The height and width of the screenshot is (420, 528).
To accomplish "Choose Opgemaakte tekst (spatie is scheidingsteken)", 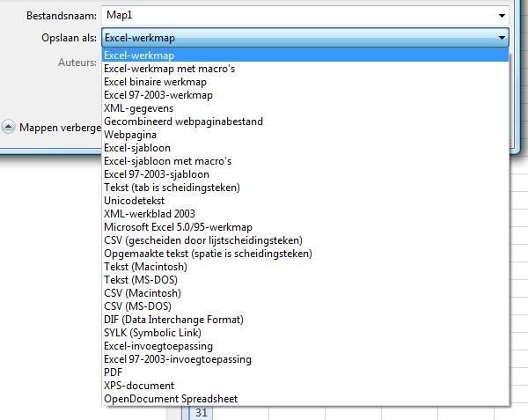I will [305, 254].
